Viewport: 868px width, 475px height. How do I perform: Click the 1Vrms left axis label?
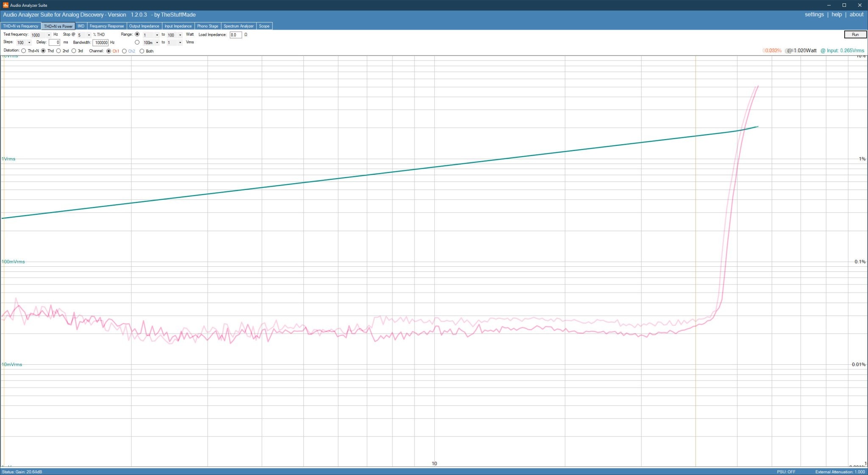[x=8, y=159]
